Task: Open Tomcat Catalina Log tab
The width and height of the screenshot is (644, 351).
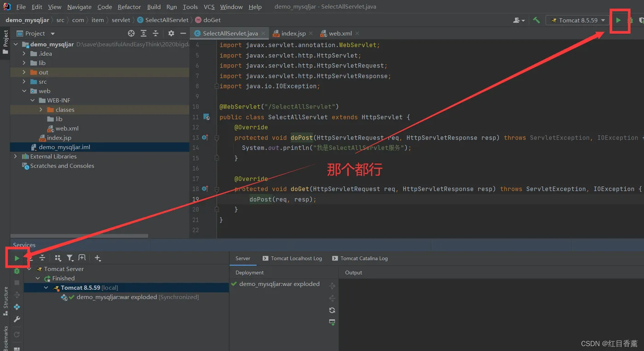Action: 360,259
